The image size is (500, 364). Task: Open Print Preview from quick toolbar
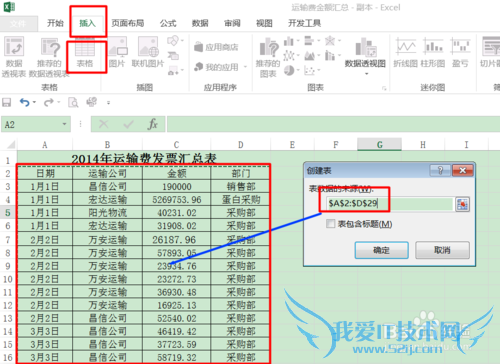73,102
